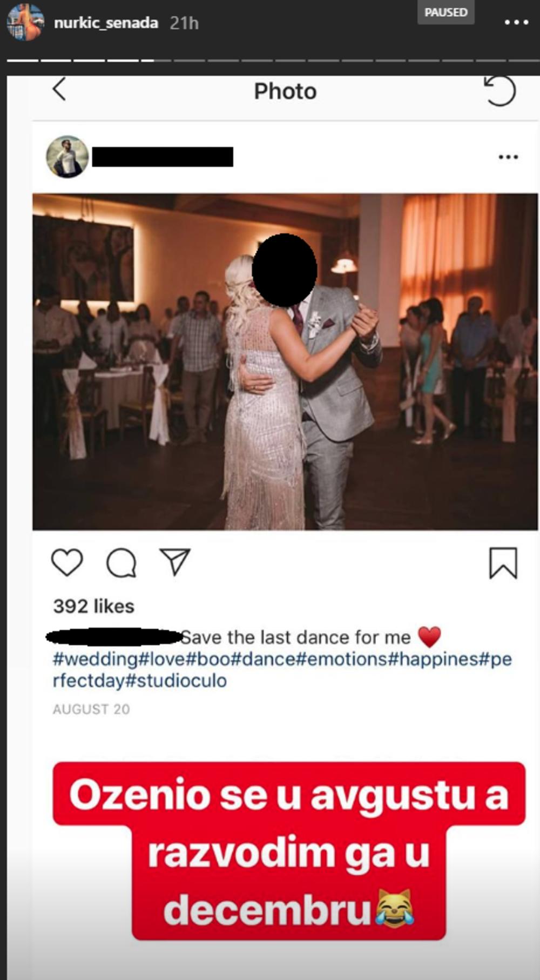540x980 pixels.
Task: Jump to the first story progress segment
Action: tap(22, 61)
